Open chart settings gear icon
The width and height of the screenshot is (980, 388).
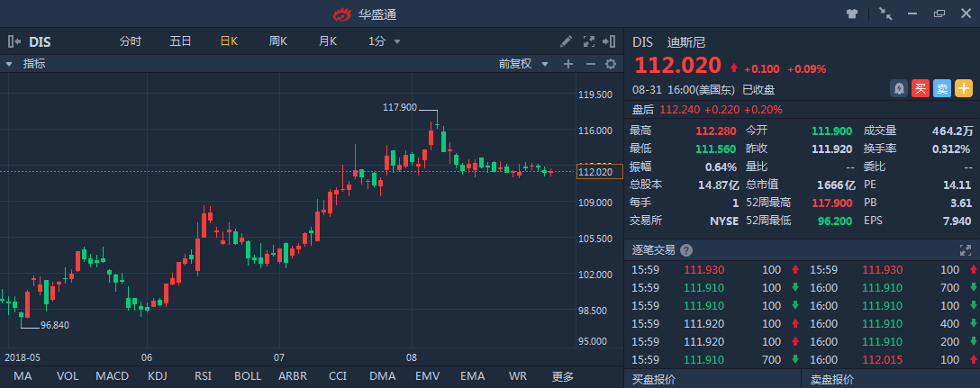coord(611,64)
